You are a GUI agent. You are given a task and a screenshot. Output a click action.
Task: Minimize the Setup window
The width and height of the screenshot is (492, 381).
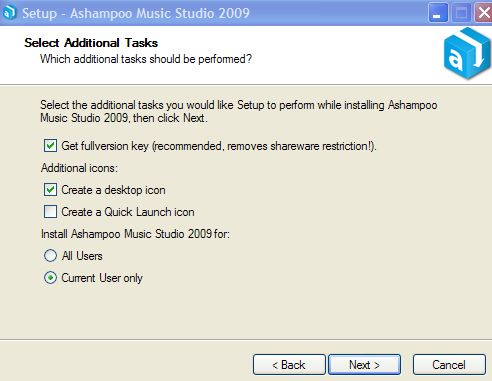438,13
